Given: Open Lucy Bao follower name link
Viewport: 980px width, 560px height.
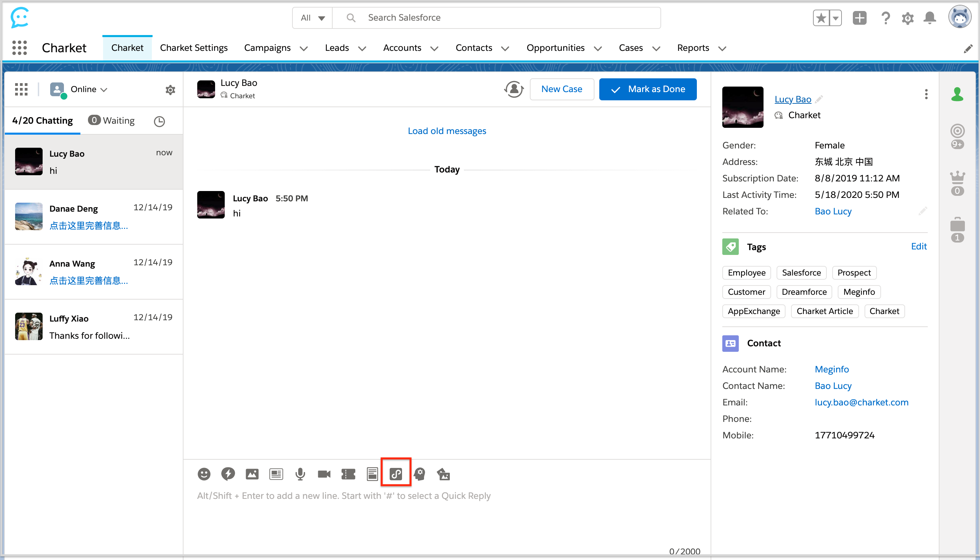Looking at the screenshot, I should pos(793,99).
